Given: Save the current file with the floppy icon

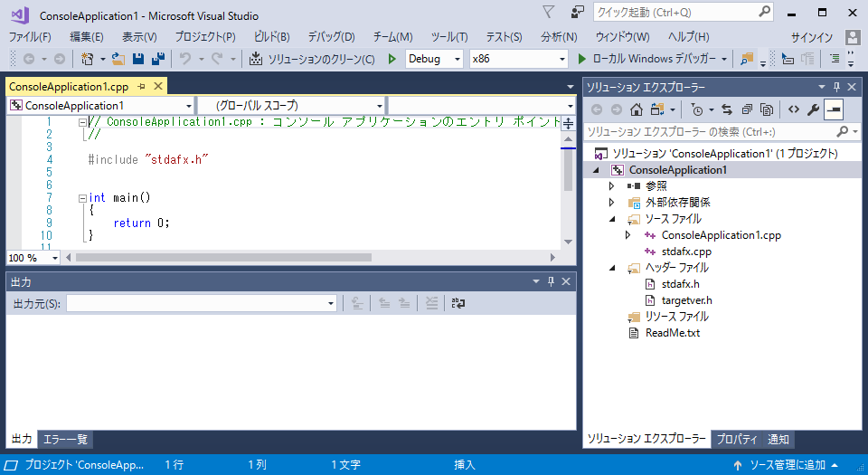Looking at the screenshot, I should tap(138, 59).
